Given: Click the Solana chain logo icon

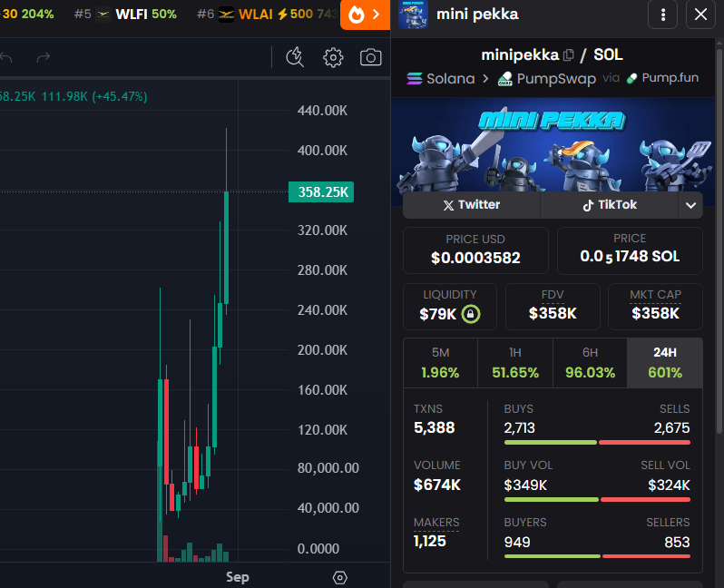Looking at the screenshot, I should pos(415,79).
